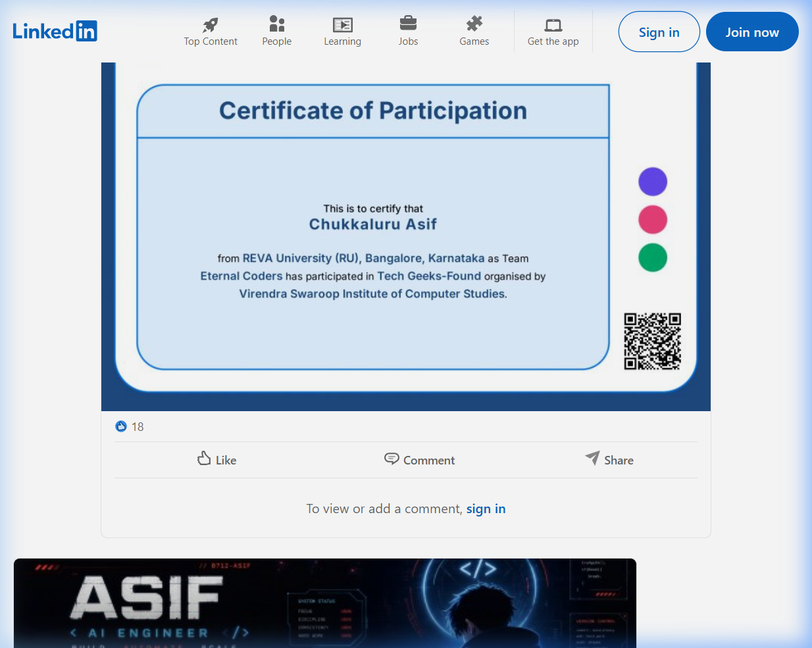
Task: Open the Learning video icon
Action: tap(343, 25)
